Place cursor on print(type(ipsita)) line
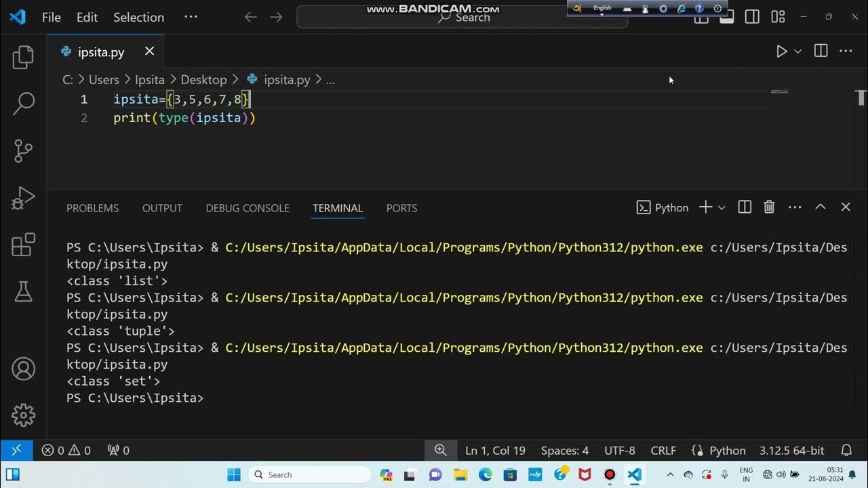Screen dimensions: 868x488 click(x=184, y=117)
